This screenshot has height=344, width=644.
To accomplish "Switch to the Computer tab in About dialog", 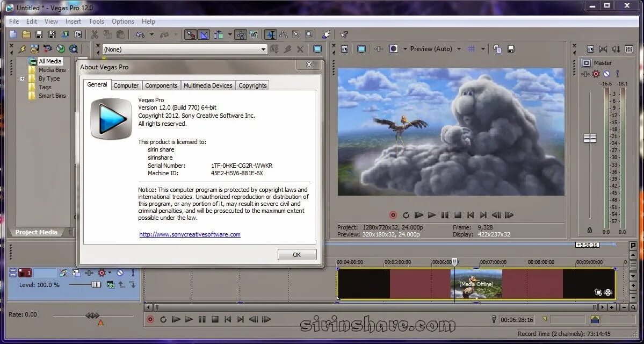I will [x=126, y=85].
